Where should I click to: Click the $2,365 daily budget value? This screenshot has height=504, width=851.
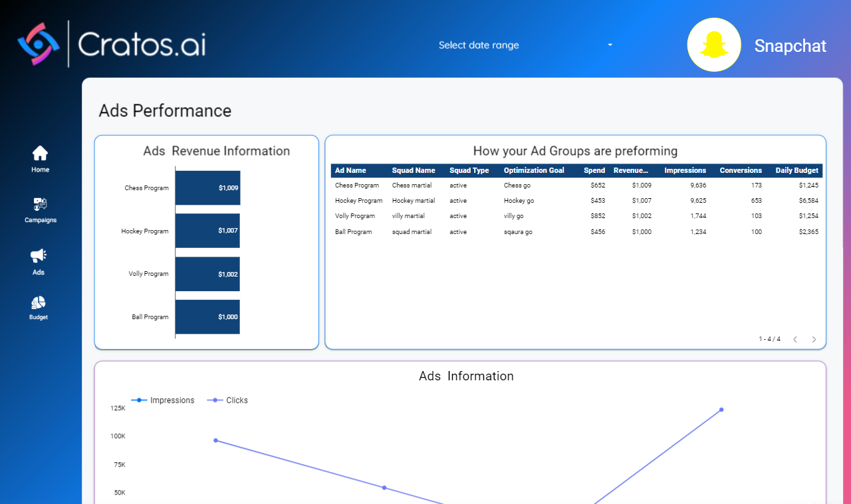[809, 232]
